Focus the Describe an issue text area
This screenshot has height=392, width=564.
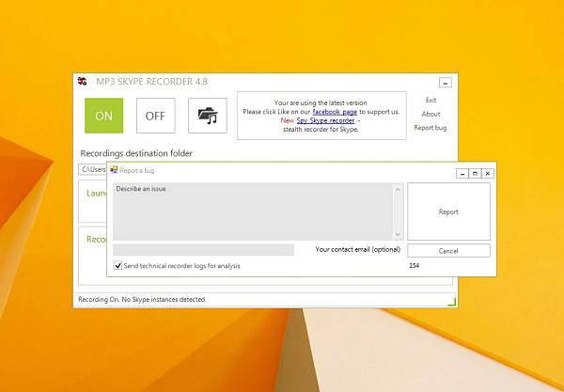point(254,212)
